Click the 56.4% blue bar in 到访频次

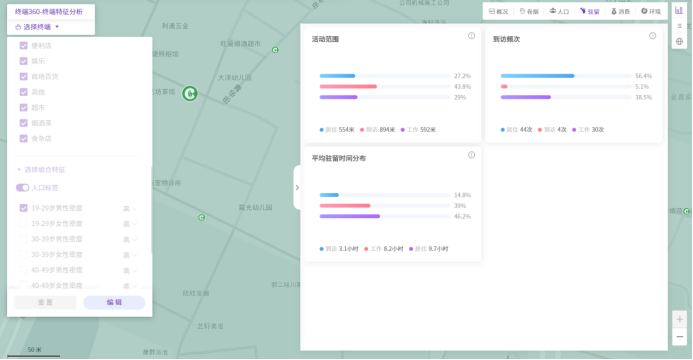537,76
